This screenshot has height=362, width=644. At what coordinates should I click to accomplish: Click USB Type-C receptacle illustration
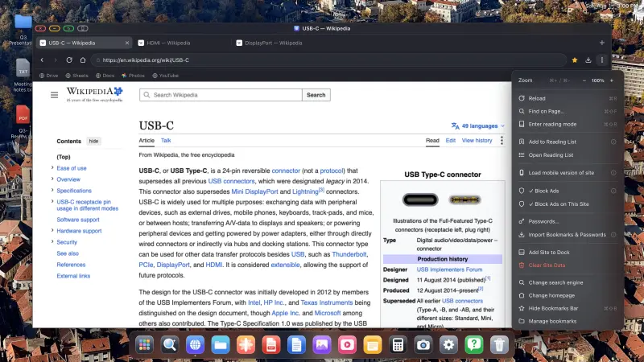(x=420, y=200)
